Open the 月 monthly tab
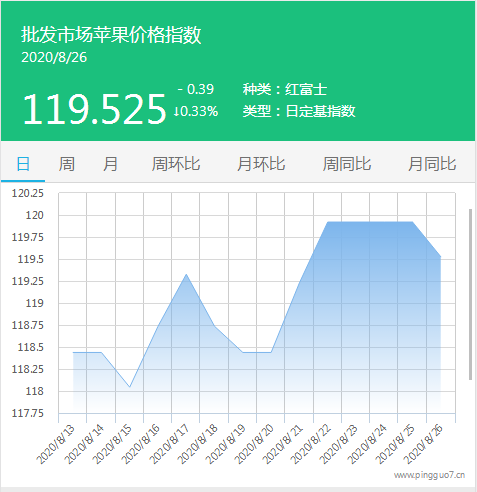This screenshot has height=492, width=477. coord(110,164)
